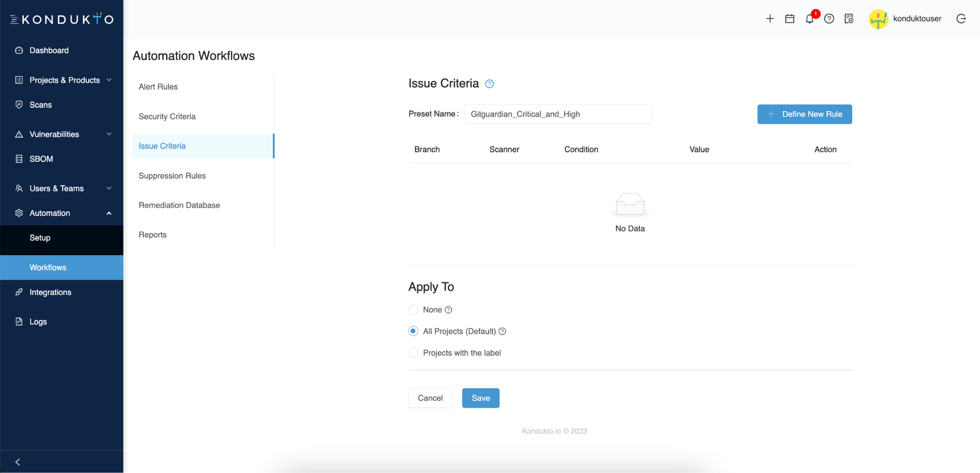Open the Scans section in the sidebar
The width and height of the screenshot is (980, 473).
[40, 104]
